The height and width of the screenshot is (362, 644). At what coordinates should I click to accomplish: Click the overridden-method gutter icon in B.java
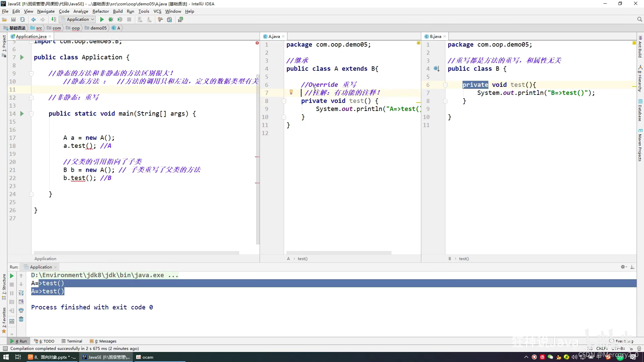[436, 68]
